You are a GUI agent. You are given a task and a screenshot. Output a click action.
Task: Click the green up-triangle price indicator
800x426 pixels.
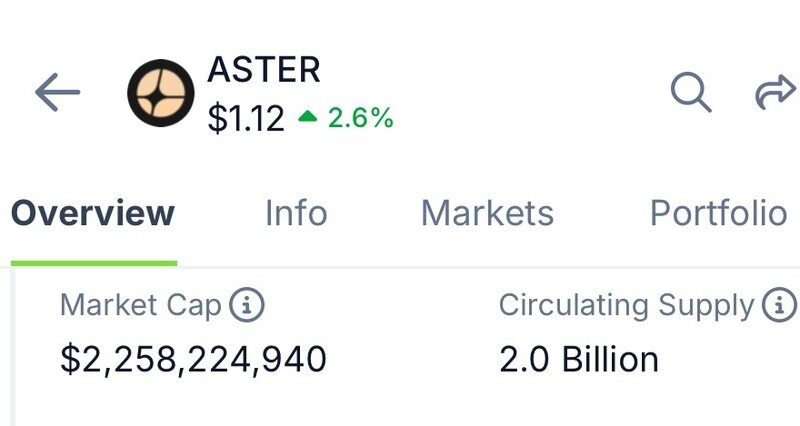[308, 119]
